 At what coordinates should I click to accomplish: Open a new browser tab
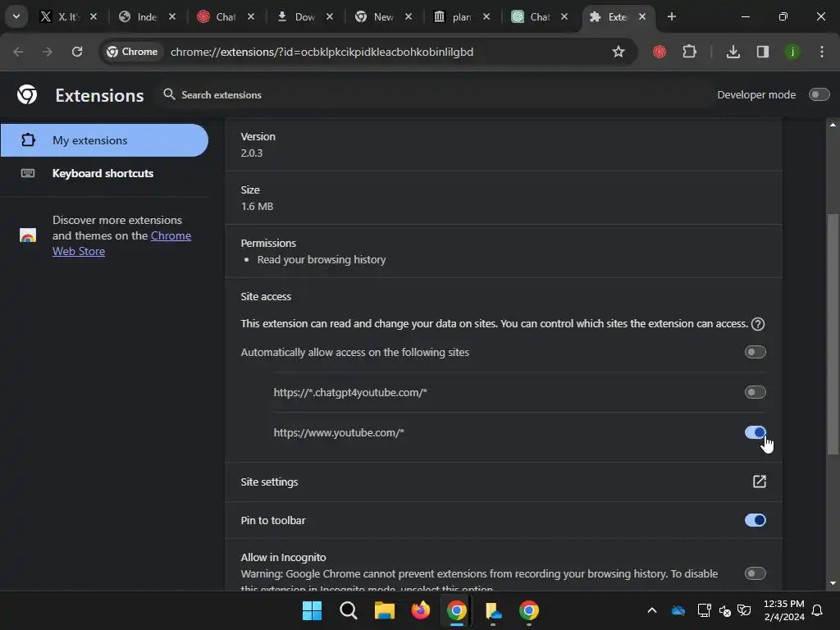pyautogui.click(x=671, y=16)
